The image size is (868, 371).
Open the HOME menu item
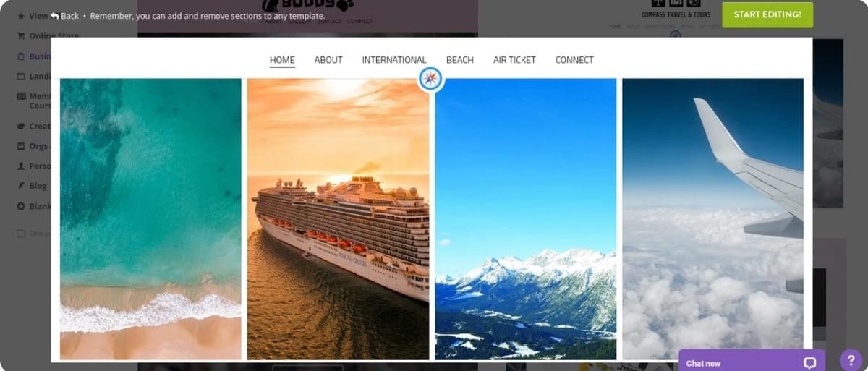point(282,60)
